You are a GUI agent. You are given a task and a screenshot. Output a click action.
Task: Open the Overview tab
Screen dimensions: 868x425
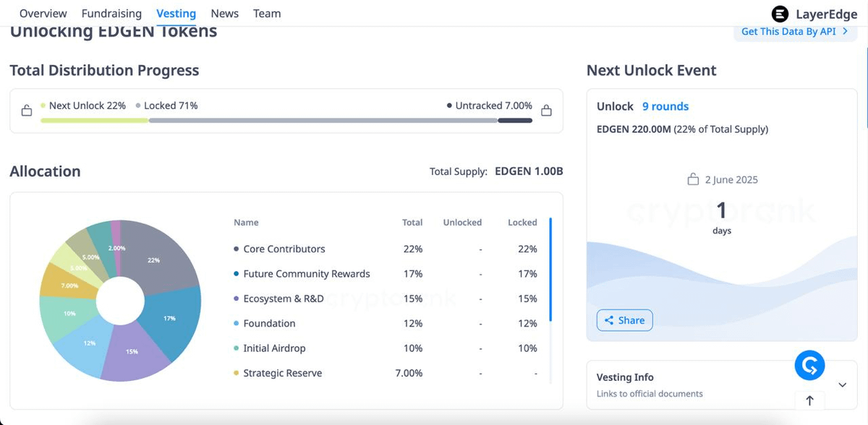[x=43, y=13]
